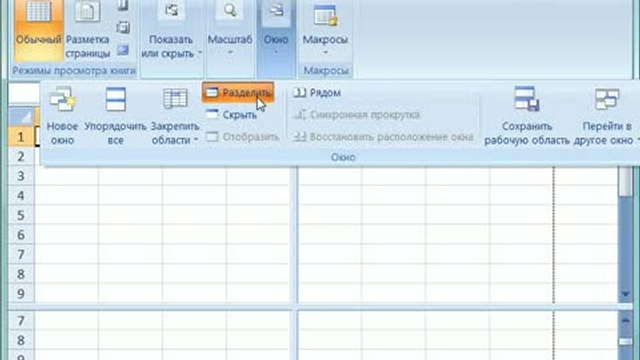This screenshot has width=640, height=360.
Task: Select row header 3
Action: pyautogui.click(x=21, y=176)
